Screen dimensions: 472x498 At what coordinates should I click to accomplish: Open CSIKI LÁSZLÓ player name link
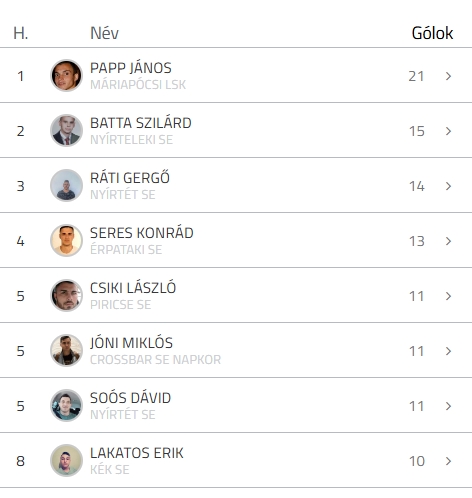[133, 288]
